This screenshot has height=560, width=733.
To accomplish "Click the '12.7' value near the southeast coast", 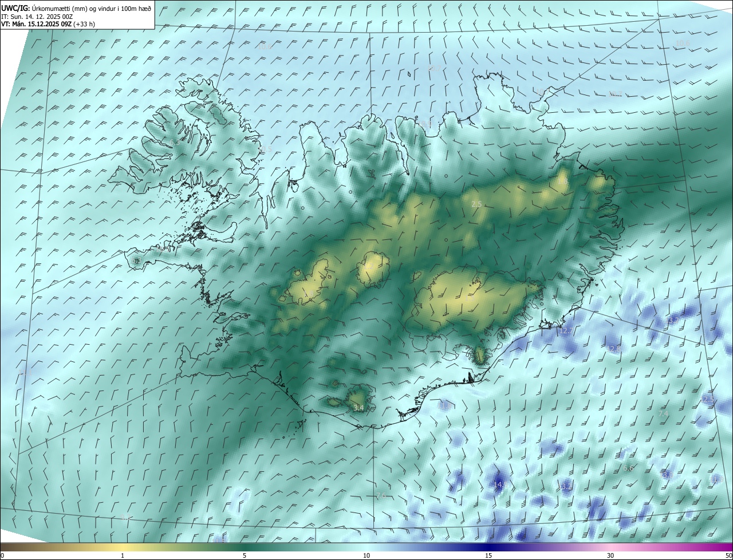I will point(565,331).
